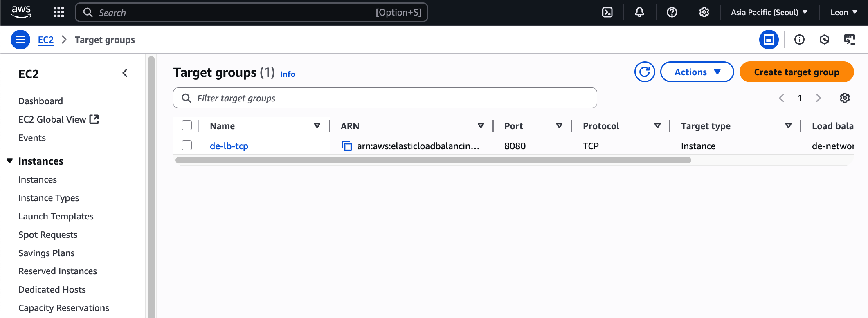Refresh the target groups list
This screenshot has height=318, width=868.
pos(645,72)
